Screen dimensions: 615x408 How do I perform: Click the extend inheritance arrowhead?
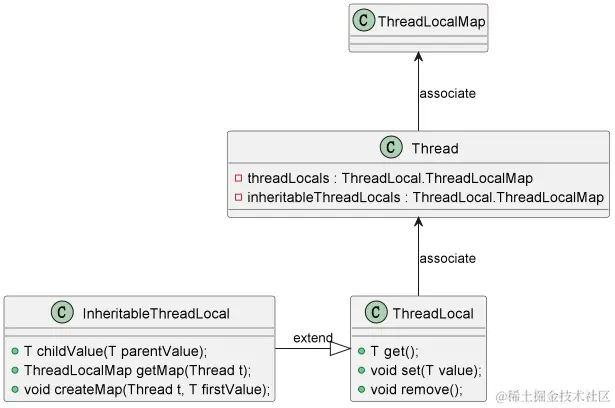point(340,348)
